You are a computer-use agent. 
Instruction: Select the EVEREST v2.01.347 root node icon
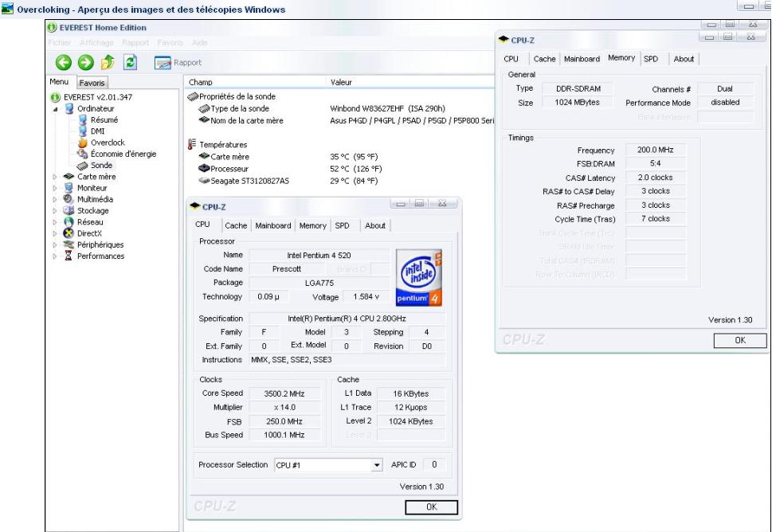click(x=56, y=97)
